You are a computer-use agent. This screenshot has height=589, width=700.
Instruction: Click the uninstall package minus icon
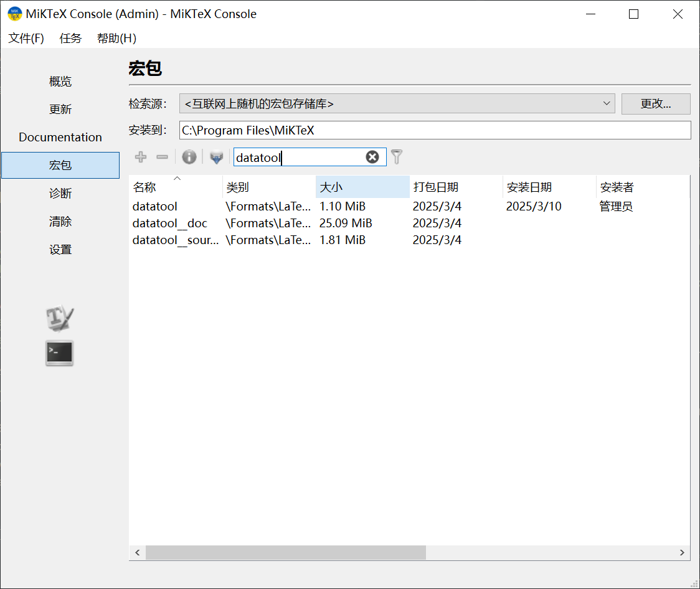click(x=162, y=157)
